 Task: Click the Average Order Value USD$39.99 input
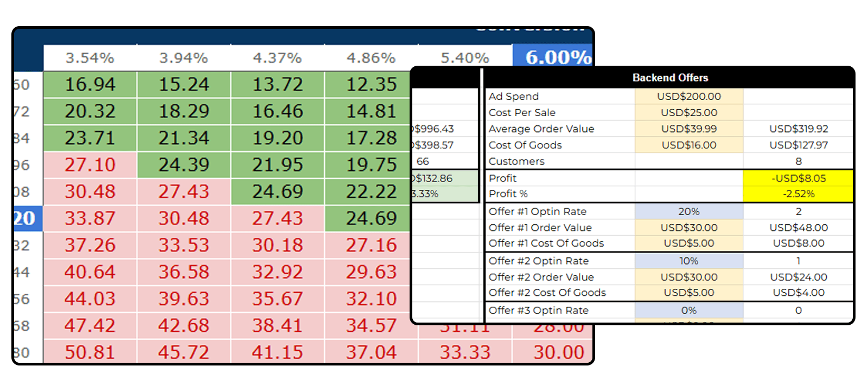(689, 129)
